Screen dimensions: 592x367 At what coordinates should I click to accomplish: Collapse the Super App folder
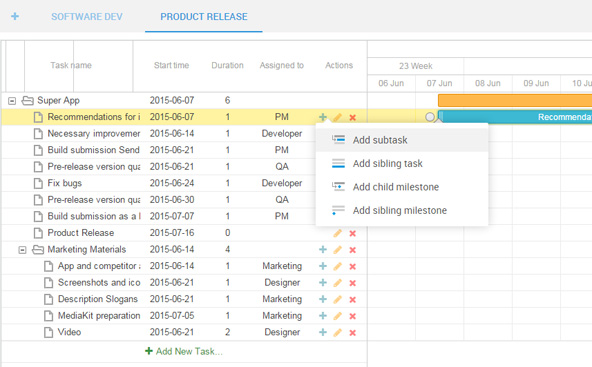[x=12, y=101]
